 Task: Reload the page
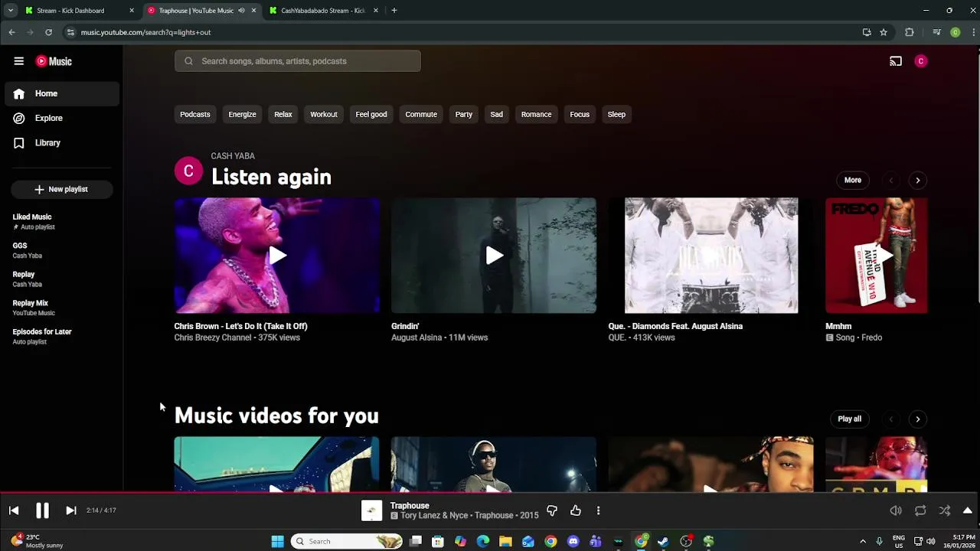click(48, 32)
